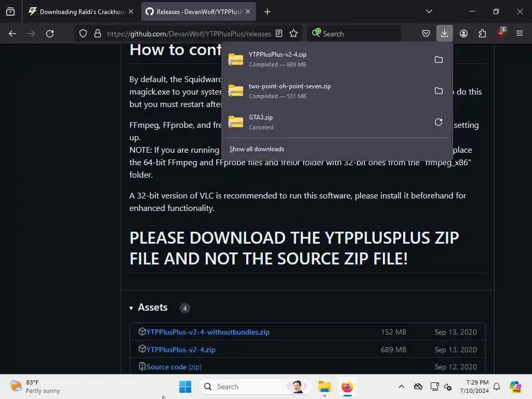Image resolution: width=532 pixels, height=399 pixels.
Task: Collapse the Assets section triangle
Action: (x=131, y=308)
